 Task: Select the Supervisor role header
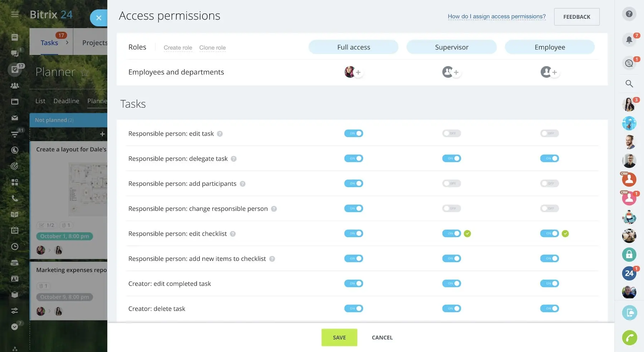pos(452,47)
